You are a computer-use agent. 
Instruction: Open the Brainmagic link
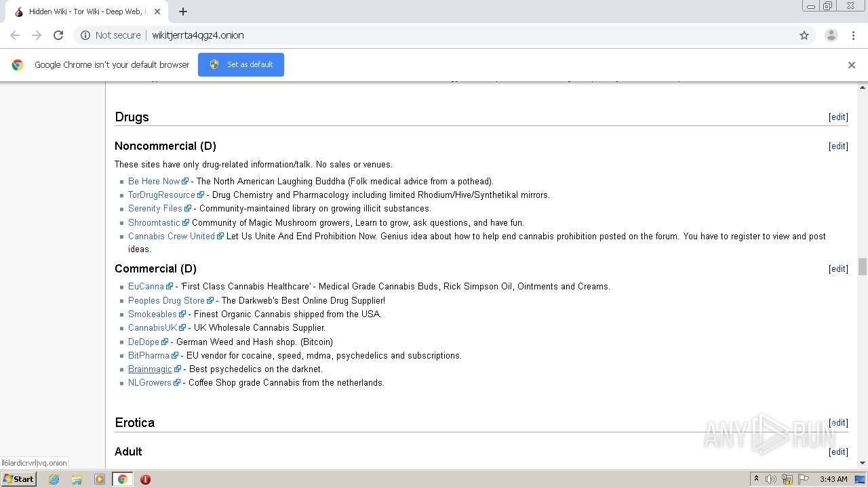[150, 369]
